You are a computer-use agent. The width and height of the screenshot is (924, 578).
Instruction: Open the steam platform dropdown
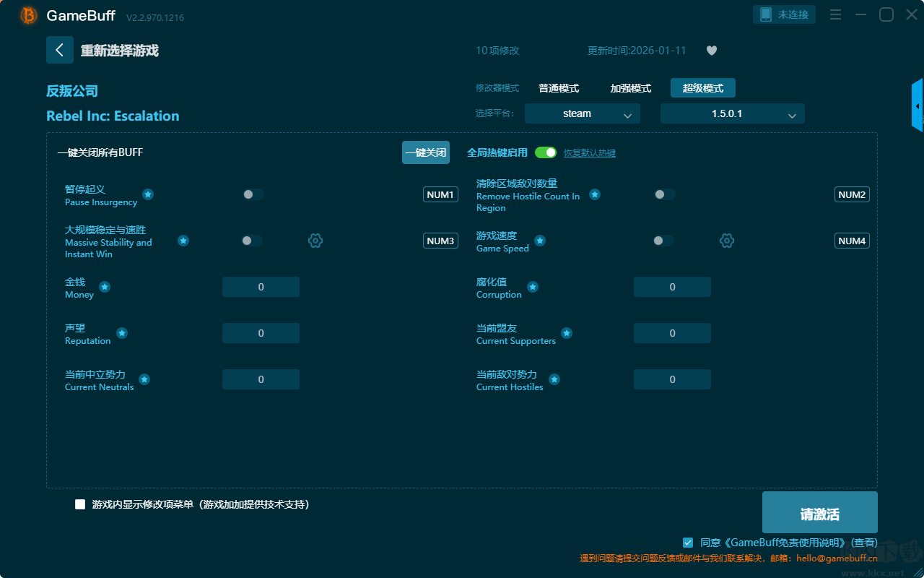(582, 113)
